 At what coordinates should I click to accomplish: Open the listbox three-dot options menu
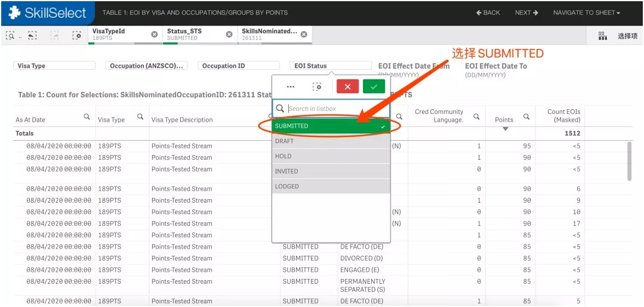pyautogui.click(x=291, y=86)
